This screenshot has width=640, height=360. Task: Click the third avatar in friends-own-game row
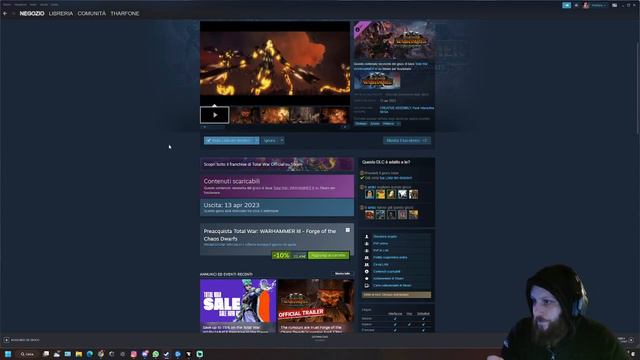(x=391, y=215)
